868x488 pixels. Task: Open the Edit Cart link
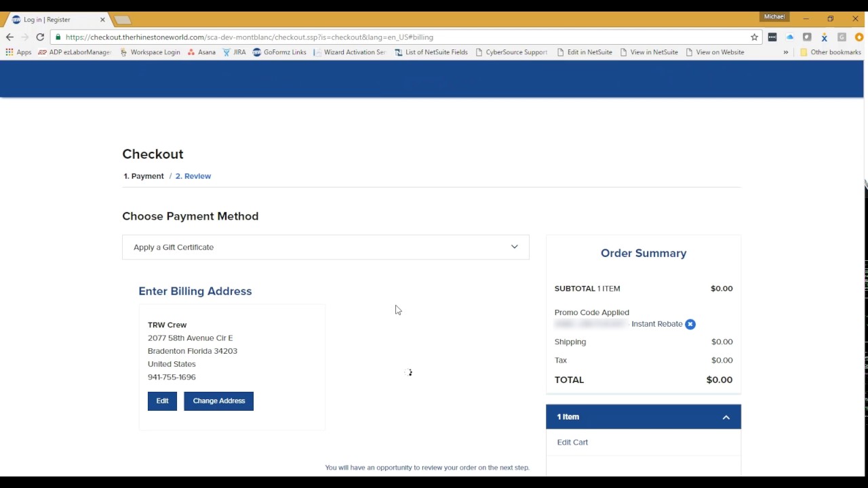(572, 443)
